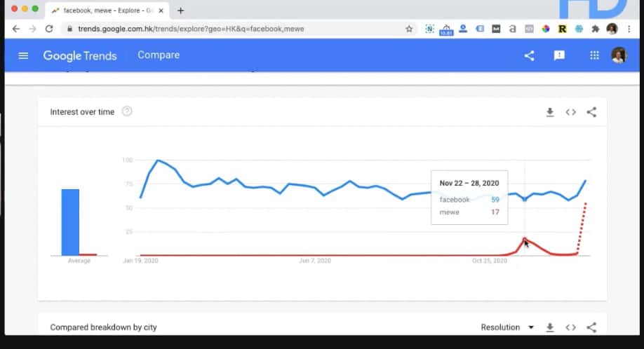
Task: Open the Chrome extensions puzzle menu
Action: (595, 29)
